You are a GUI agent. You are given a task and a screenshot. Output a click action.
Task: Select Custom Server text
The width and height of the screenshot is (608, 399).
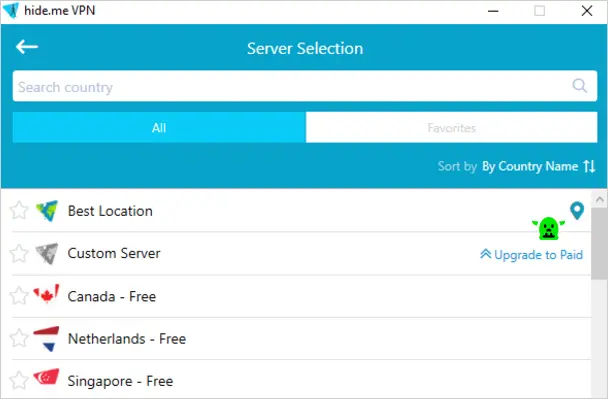[114, 253]
